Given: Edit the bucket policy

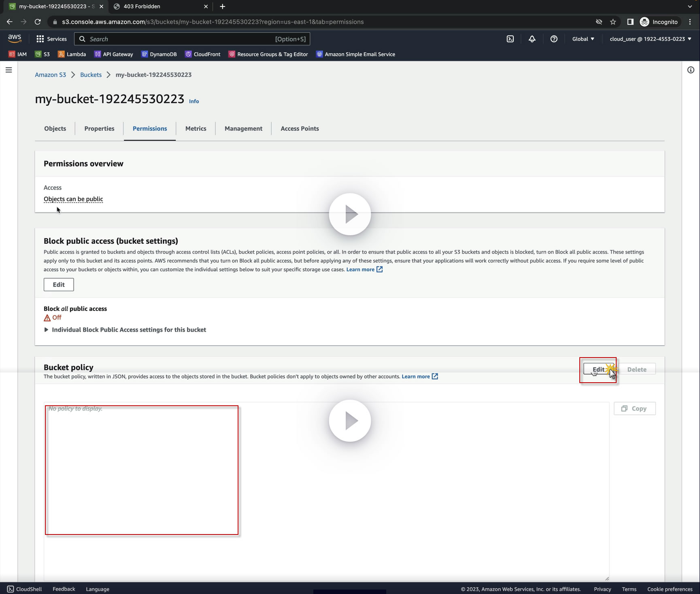Looking at the screenshot, I should (599, 369).
